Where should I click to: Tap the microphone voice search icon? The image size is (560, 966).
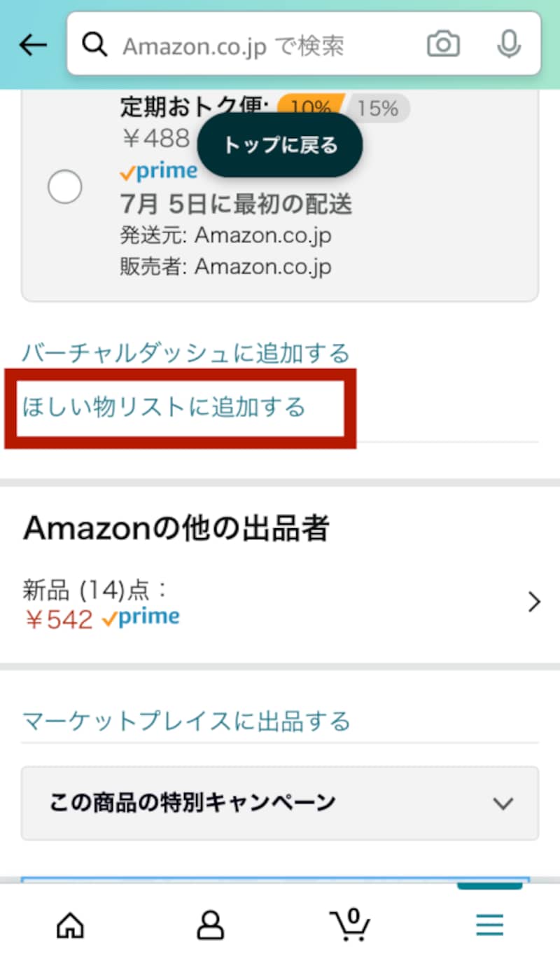(509, 46)
